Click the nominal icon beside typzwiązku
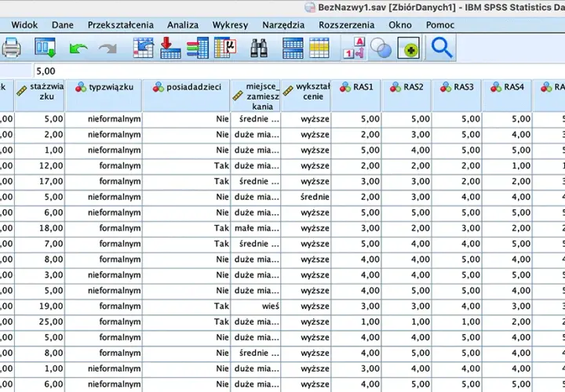565x392 pixels. pos(81,87)
